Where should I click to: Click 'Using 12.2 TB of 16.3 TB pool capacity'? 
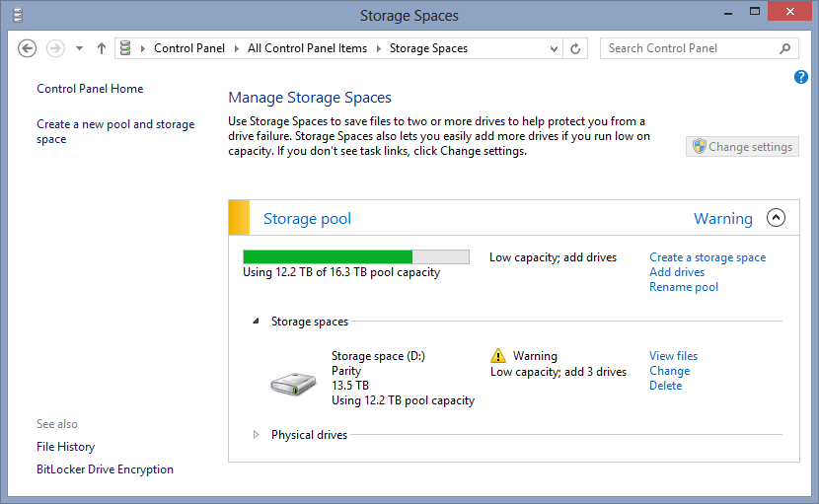point(341,272)
